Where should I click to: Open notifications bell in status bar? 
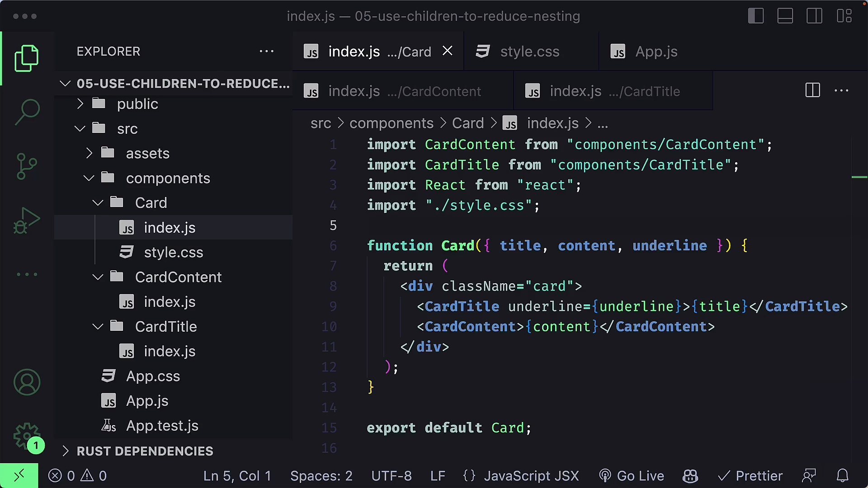842,476
